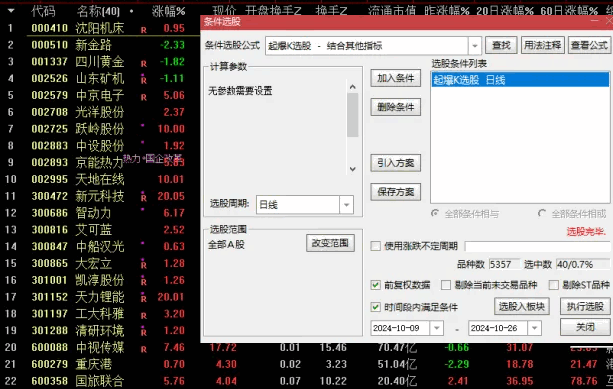Click 引入方案 button
Image resolution: width=613 pixels, height=389 pixels.
pos(396,163)
